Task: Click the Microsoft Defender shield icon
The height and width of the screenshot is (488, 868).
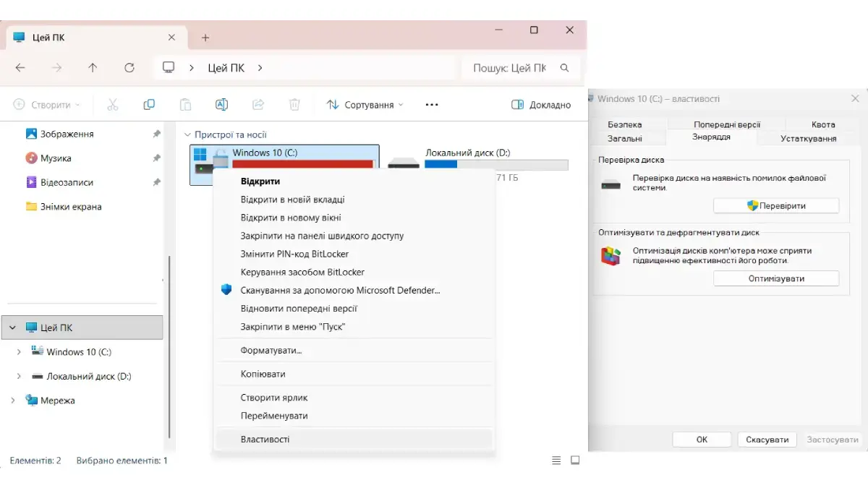Action: pos(226,290)
